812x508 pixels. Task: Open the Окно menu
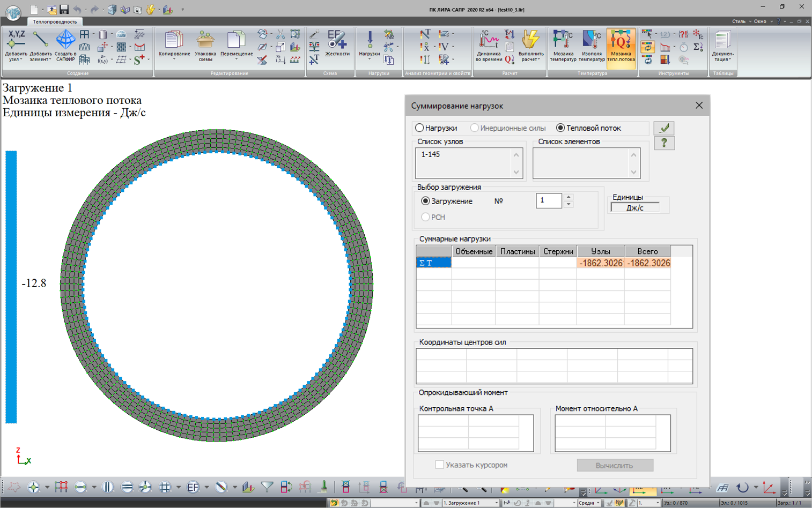pyautogui.click(x=762, y=21)
